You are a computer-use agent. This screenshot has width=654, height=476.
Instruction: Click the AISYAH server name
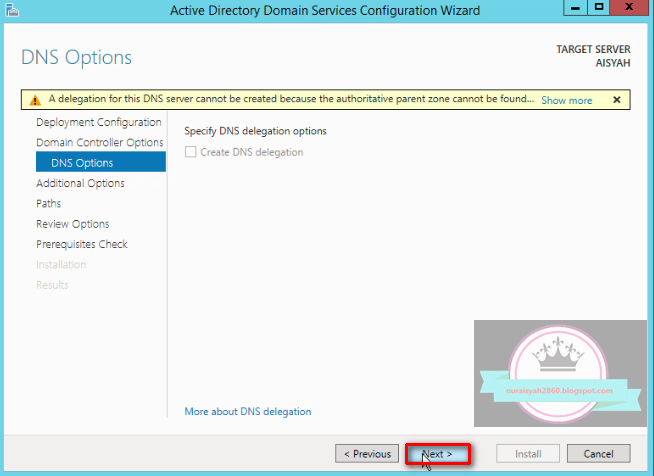pyautogui.click(x=613, y=63)
